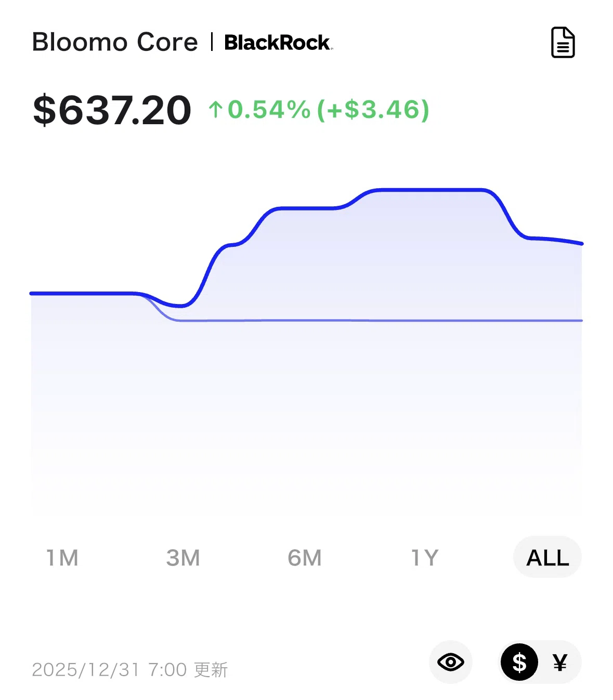Toggle the eye visibility icon
The width and height of the screenshot is (613, 700).
pyautogui.click(x=450, y=662)
